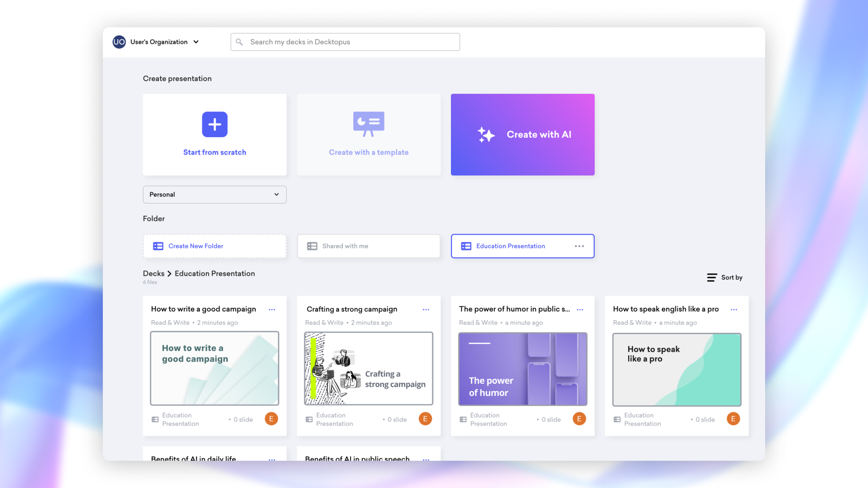Click the Create New Folder icon
The height and width of the screenshot is (488, 868).
point(158,246)
